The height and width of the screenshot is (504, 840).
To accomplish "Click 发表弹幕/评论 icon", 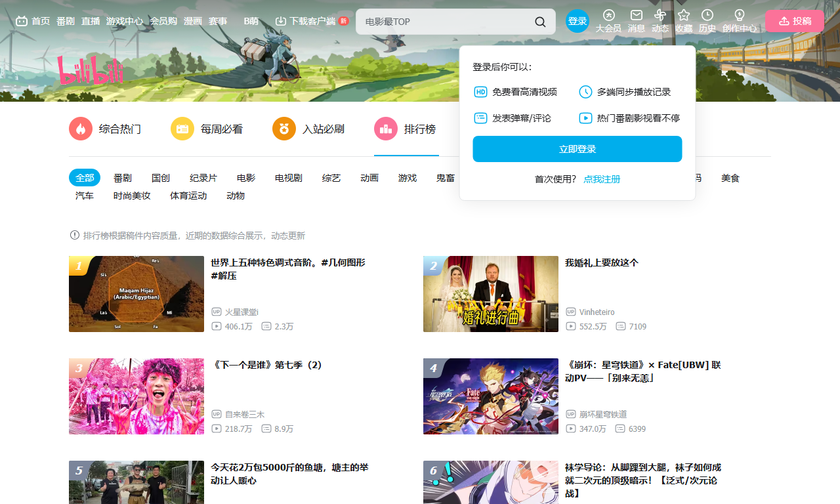I will 480,118.
